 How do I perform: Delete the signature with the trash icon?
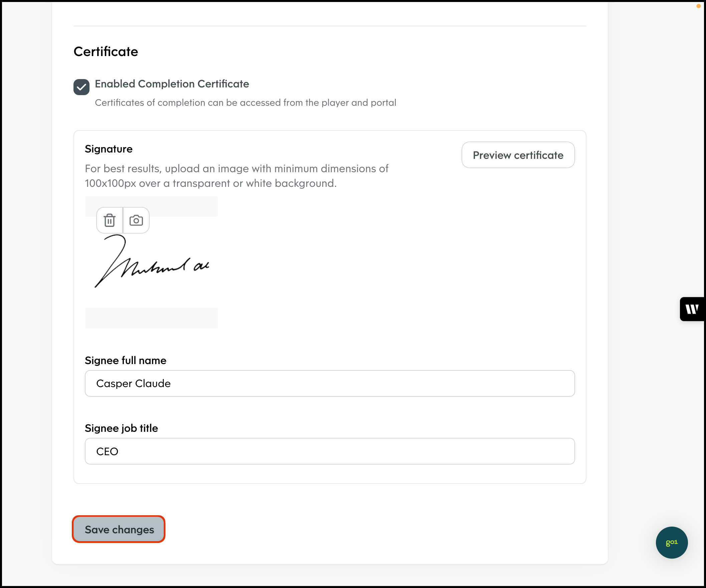click(109, 220)
